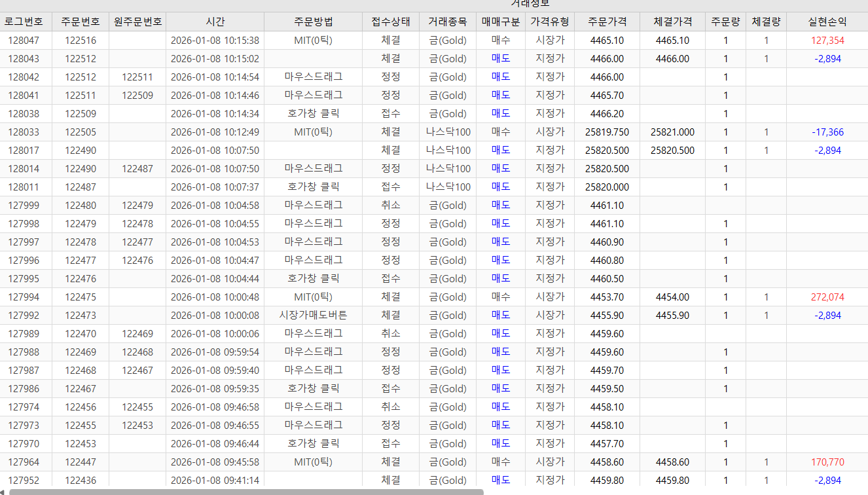Click order number 122436 cell

coord(81,480)
